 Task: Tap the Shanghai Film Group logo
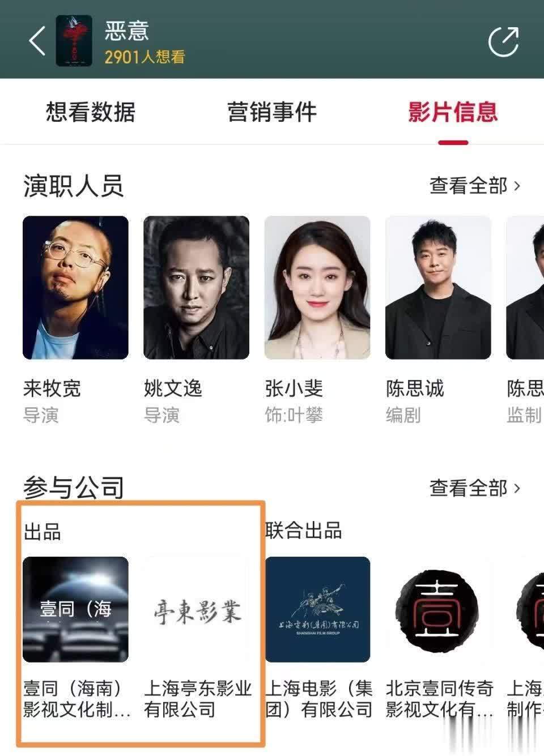[x=317, y=609]
